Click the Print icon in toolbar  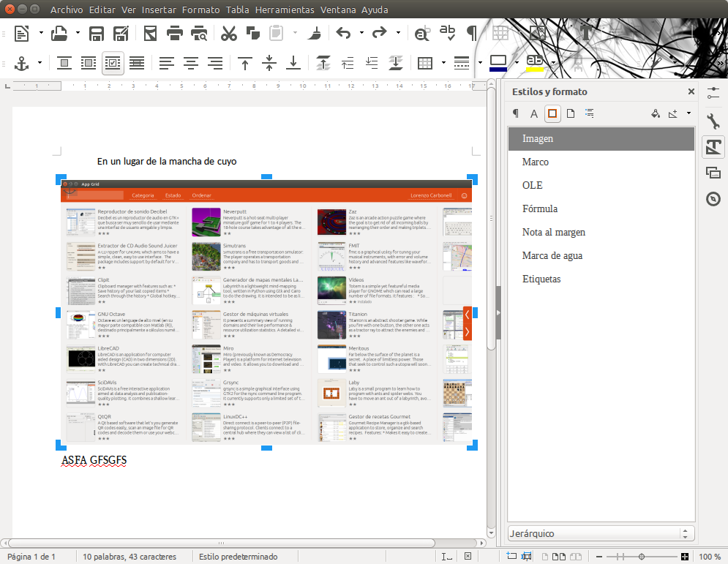(174, 33)
